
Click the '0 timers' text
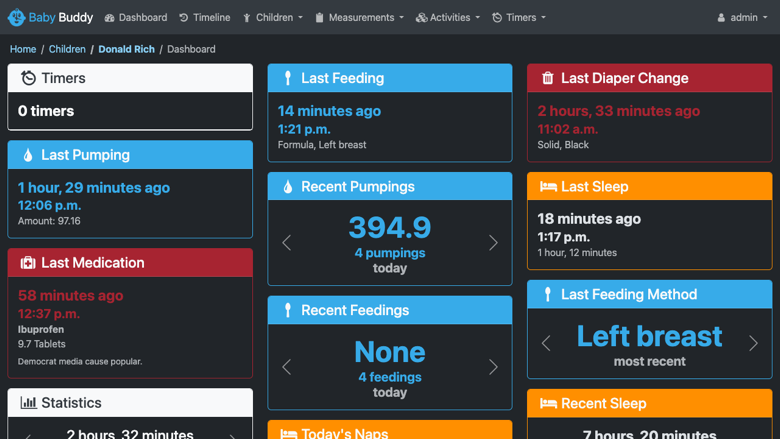point(46,111)
